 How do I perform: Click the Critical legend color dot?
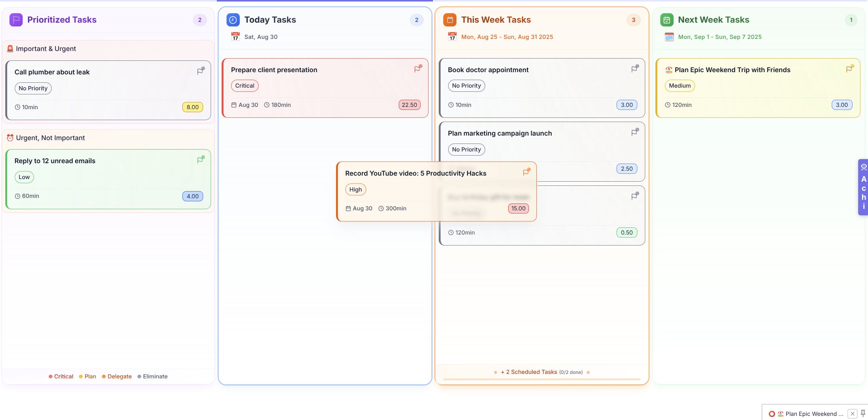(51, 377)
